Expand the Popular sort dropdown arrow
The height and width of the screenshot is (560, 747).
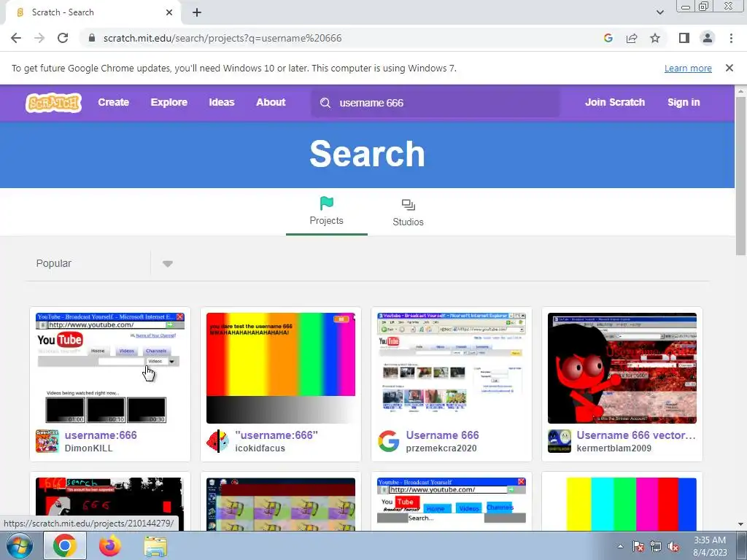(x=167, y=264)
